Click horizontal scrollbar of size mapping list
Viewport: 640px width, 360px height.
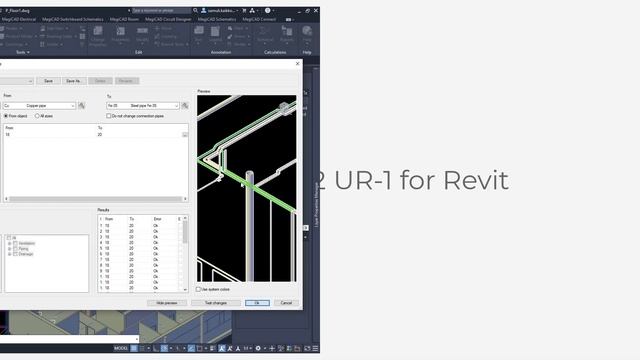pos(96,199)
